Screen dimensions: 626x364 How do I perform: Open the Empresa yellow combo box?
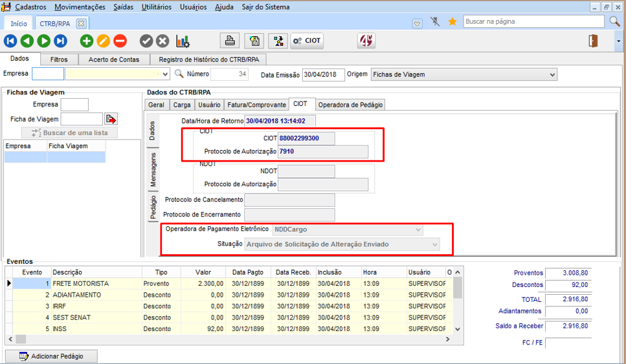click(x=117, y=74)
